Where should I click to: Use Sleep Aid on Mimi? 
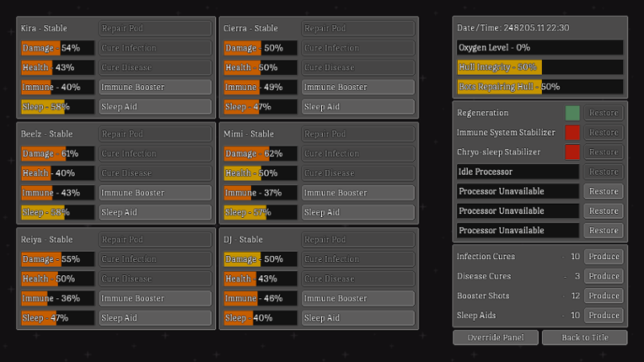pos(357,212)
